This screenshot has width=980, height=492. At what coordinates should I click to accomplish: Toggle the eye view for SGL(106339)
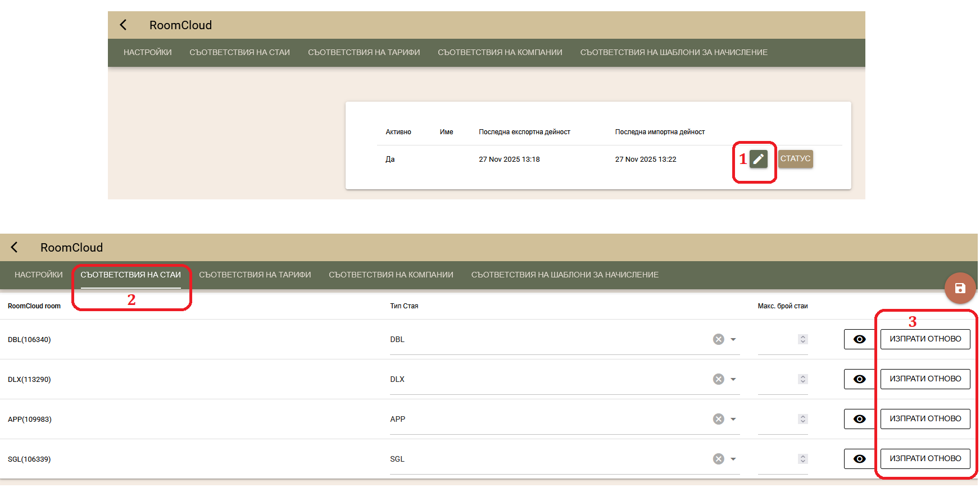click(859, 459)
